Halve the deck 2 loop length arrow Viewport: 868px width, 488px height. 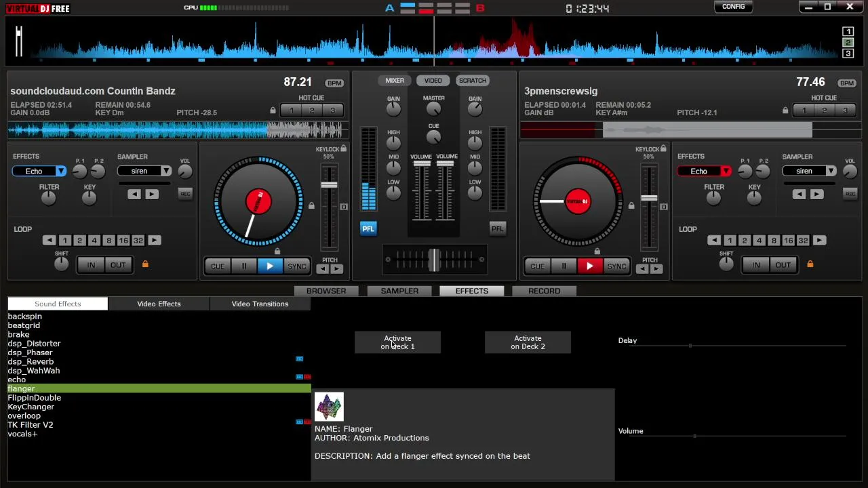[714, 241]
